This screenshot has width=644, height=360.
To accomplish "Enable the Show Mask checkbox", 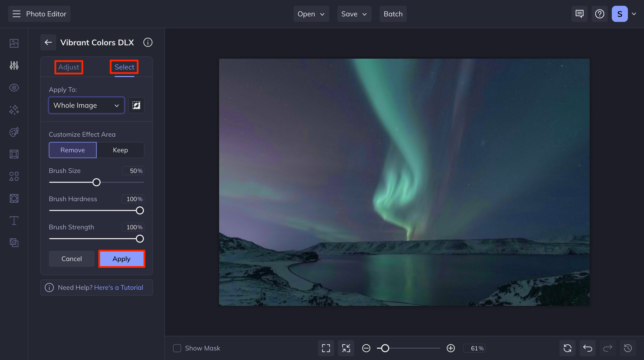I will (177, 348).
